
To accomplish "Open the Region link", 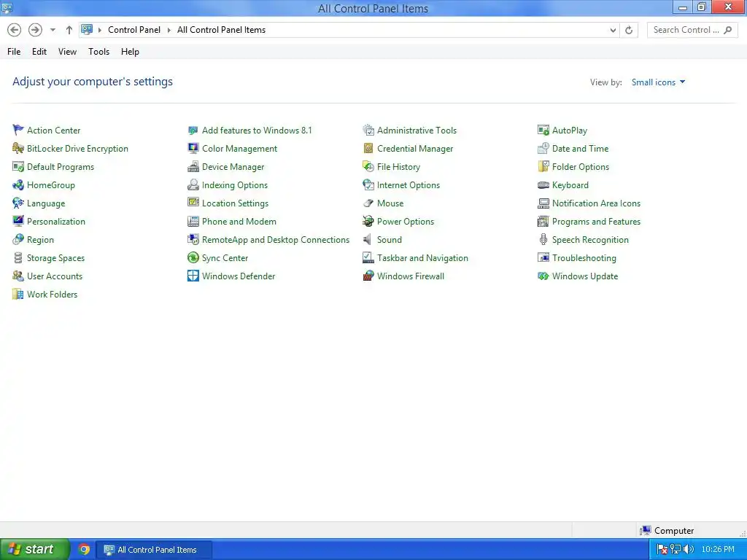I will pyautogui.click(x=41, y=239).
